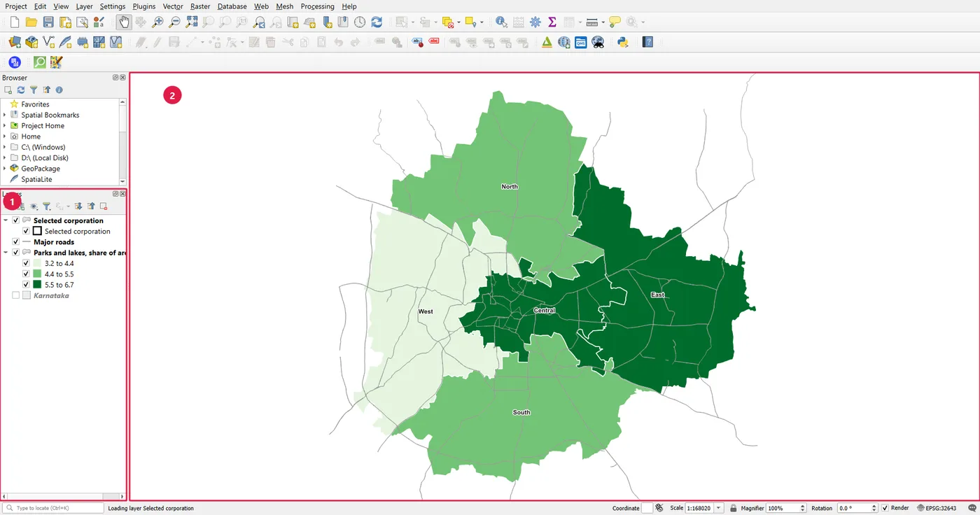The height and width of the screenshot is (515, 980).
Task: Toggle the Major roads layer checkbox
Action: (16, 242)
